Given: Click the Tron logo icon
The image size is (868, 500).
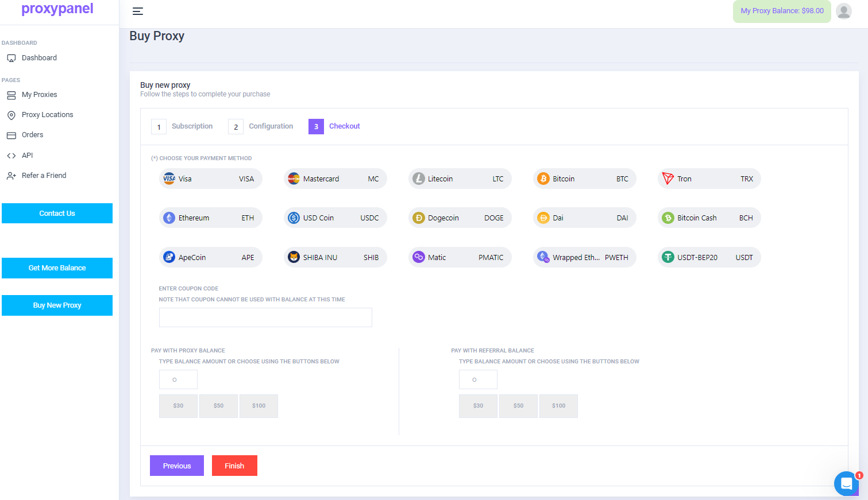Looking at the screenshot, I should point(668,179).
